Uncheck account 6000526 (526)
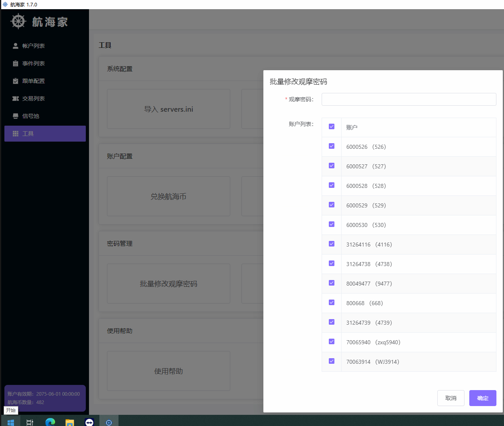This screenshot has height=426, width=504. coord(332,146)
